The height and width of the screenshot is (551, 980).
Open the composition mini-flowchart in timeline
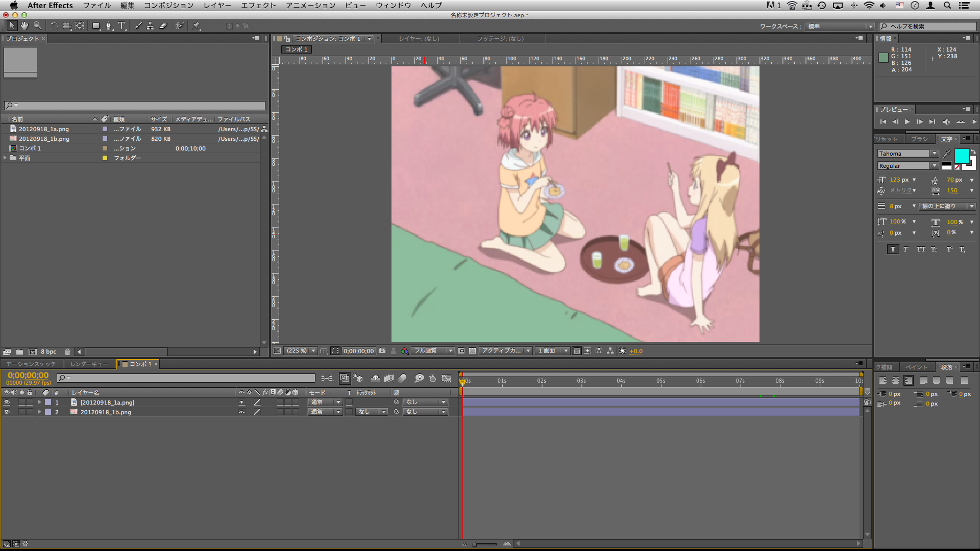(327, 378)
